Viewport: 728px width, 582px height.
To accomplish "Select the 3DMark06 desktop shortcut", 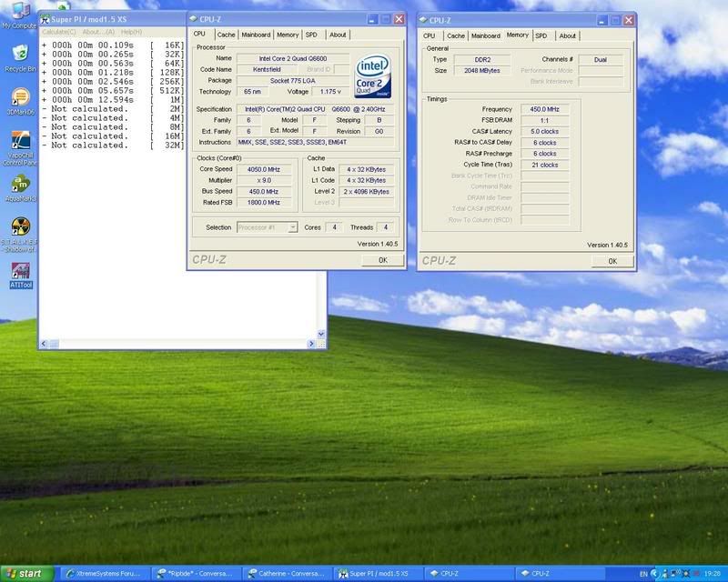I will click(x=20, y=101).
